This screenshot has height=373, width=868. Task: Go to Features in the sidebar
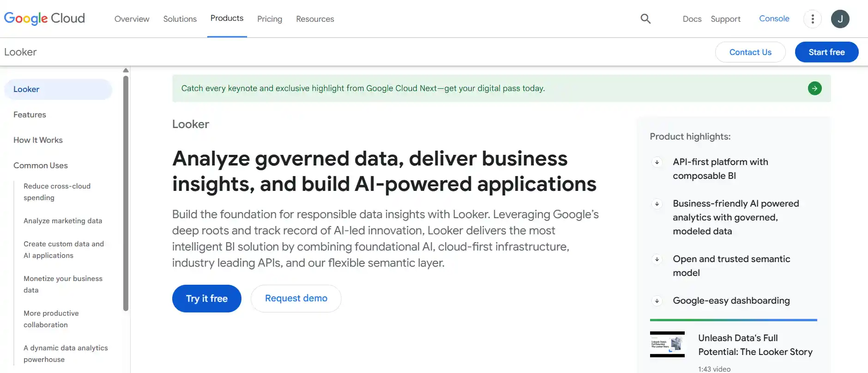coord(30,115)
